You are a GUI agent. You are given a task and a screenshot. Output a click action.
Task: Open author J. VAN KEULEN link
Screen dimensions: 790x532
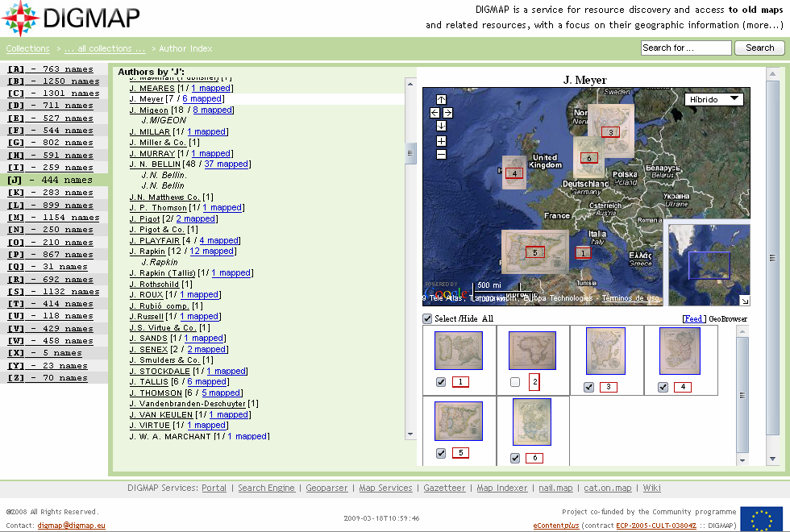161,414
